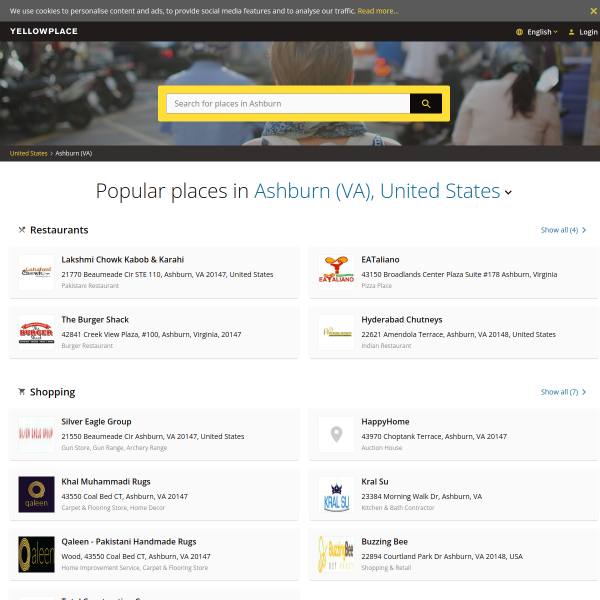
Task: Click the Login user icon
Action: click(x=571, y=32)
